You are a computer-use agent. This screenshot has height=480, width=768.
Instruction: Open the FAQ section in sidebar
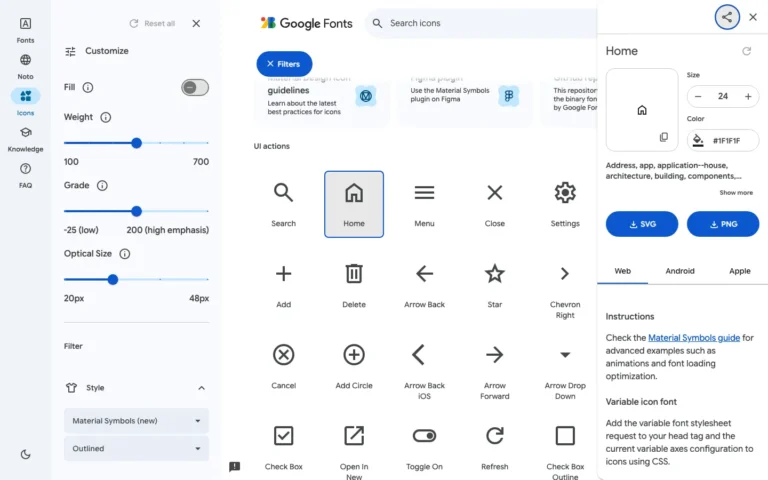25,175
